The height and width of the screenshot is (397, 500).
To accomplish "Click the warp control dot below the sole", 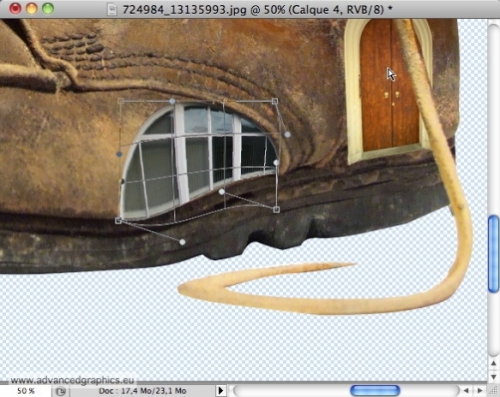I will coord(182,242).
